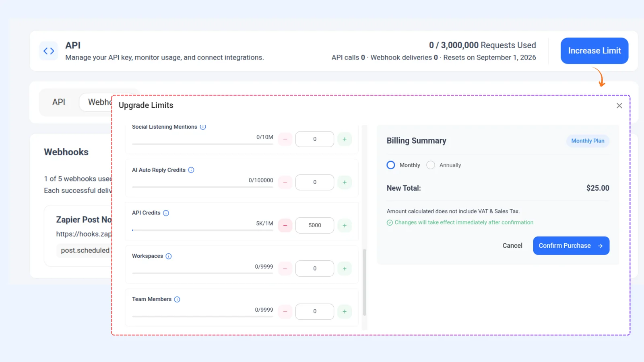Select the Monthly billing radio button
Viewport: 644px width, 362px height.
[391, 165]
